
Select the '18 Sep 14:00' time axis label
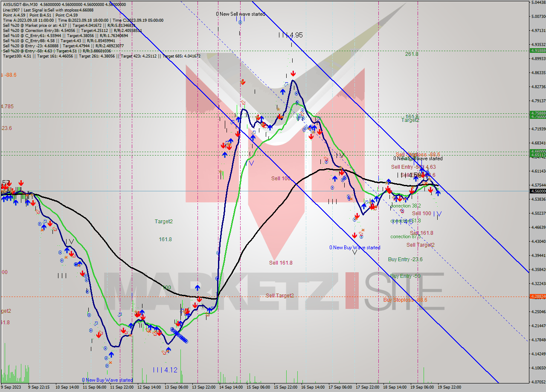(395, 387)
